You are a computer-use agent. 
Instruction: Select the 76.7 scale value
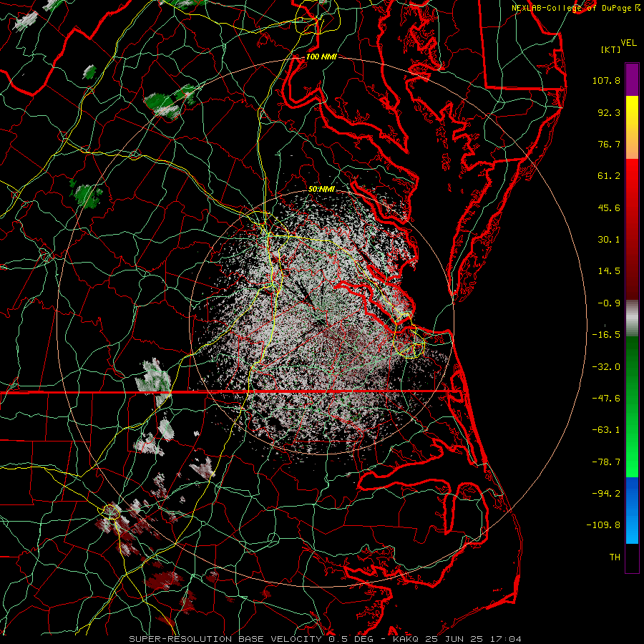(x=609, y=144)
